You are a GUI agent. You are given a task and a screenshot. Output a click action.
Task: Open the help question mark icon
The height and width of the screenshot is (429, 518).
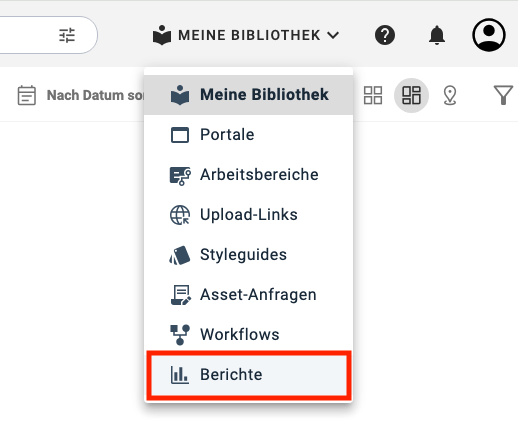pyautogui.click(x=385, y=35)
